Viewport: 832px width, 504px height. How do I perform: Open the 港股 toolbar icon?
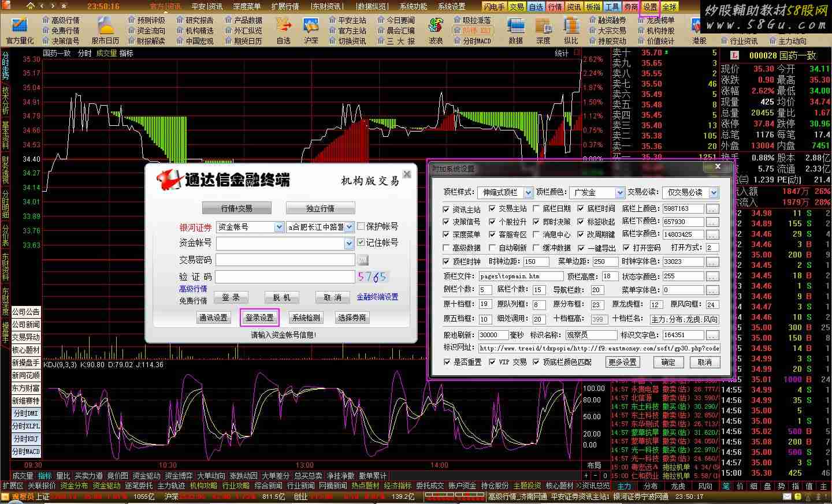click(x=700, y=30)
